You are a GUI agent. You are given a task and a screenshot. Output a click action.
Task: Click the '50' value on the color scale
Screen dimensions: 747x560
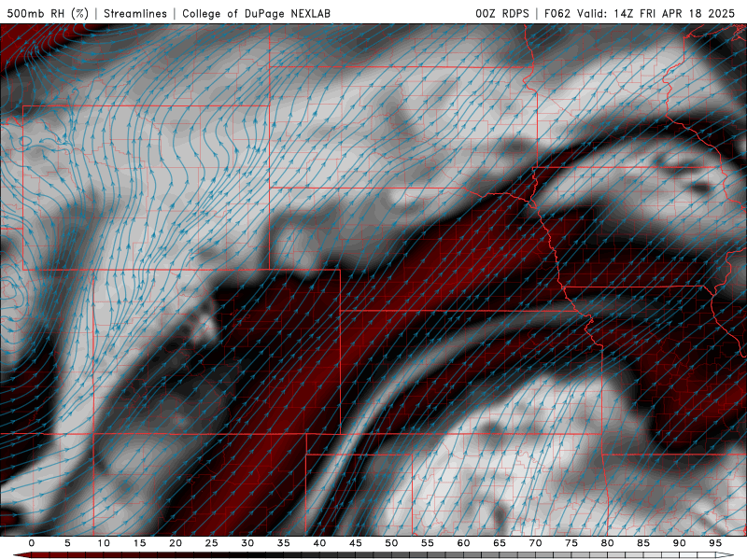point(391,543)
